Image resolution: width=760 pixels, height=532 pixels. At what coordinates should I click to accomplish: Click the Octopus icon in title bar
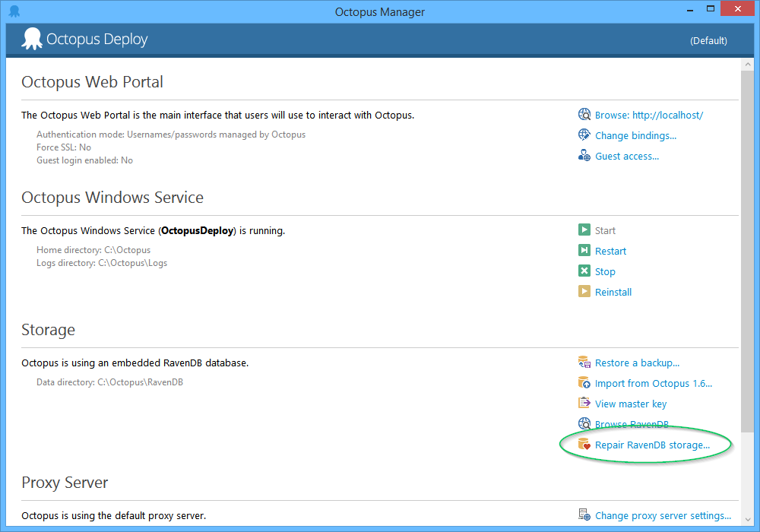14,11
